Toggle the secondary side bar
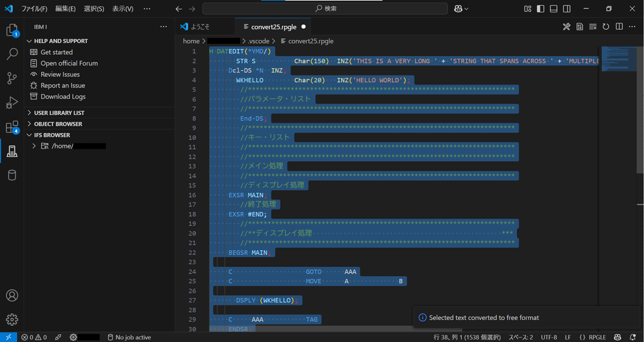The height and width of the screenshot is (342, 644). tap(567, 9)
